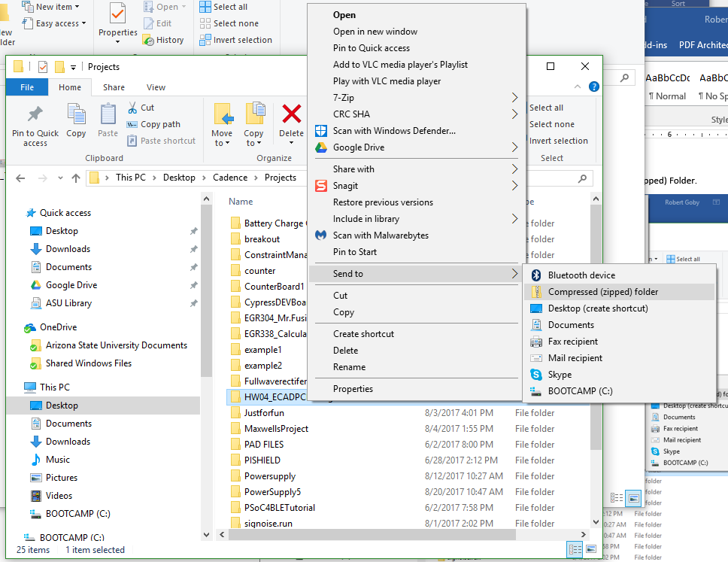Image resolution: width=728 pixels, height=562 pixels.
Task: Click History in background window ribbon
Action: coord(163,41)
